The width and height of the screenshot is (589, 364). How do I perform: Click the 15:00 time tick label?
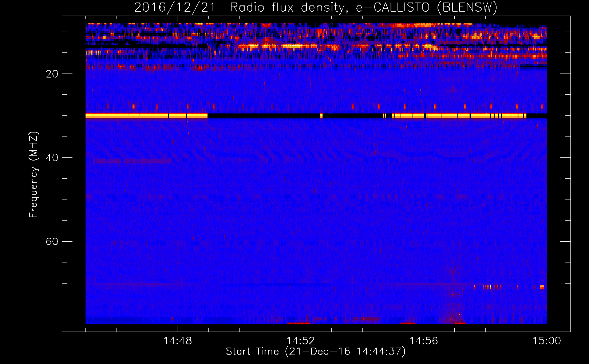point(547,341)
